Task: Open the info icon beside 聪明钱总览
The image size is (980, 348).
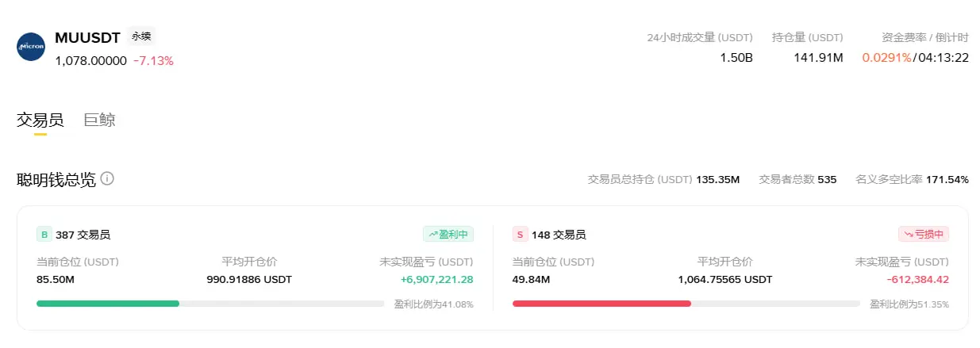Action: tap(107, 178)
